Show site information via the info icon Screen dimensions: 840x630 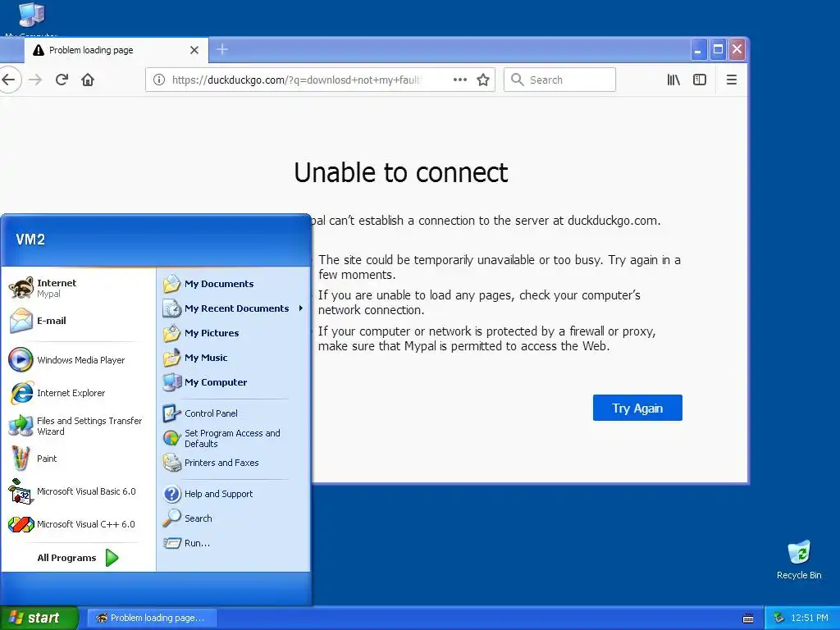tap(159, 80)
